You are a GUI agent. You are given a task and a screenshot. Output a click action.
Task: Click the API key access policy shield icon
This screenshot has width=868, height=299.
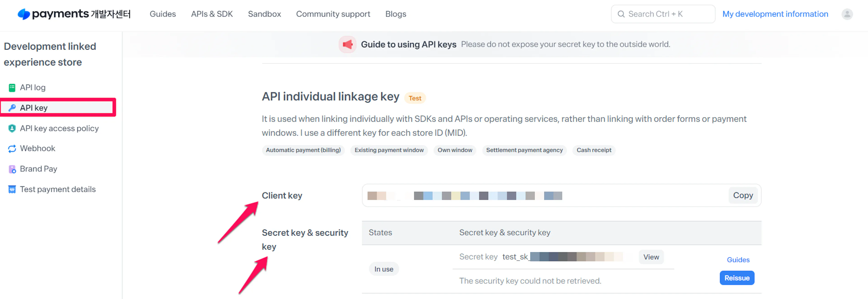12,128
